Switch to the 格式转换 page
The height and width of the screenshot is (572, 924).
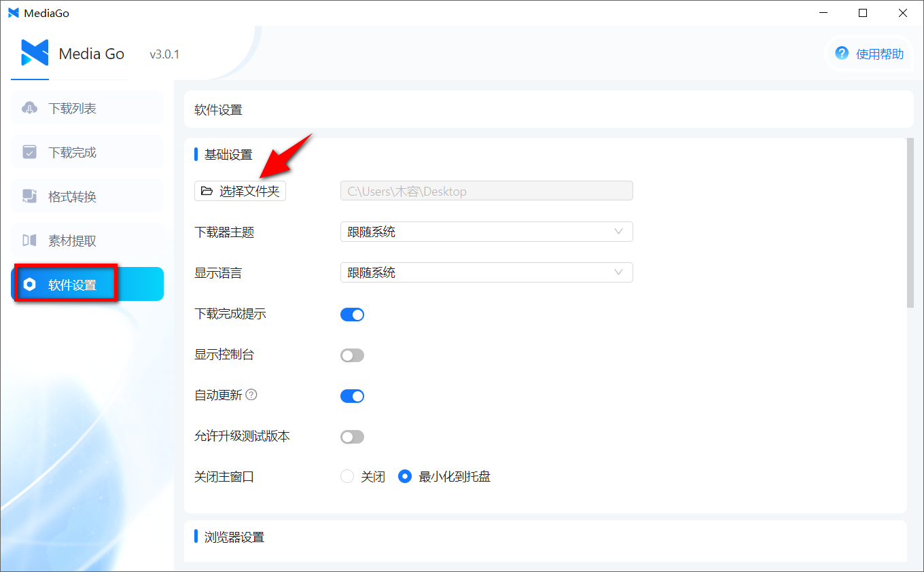tap(87, 196)
